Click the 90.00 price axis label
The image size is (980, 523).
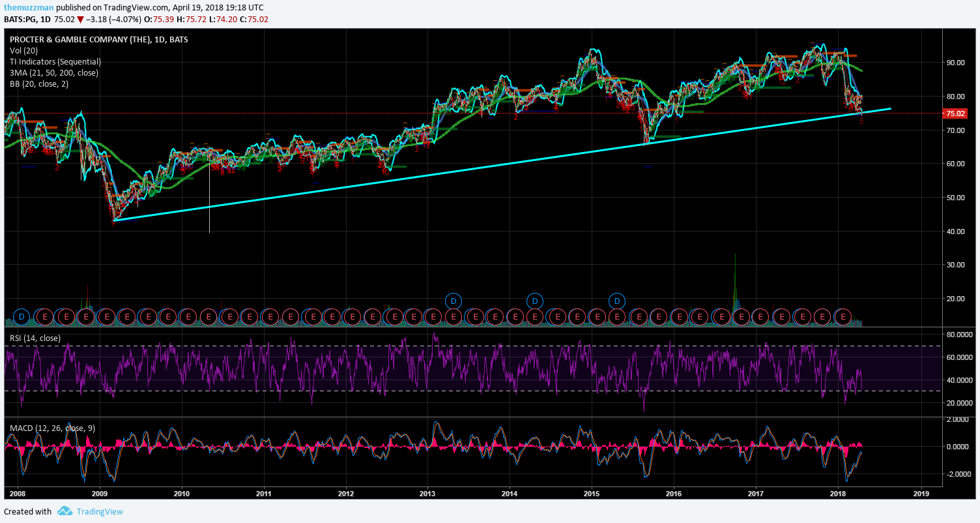click(955, 63)
